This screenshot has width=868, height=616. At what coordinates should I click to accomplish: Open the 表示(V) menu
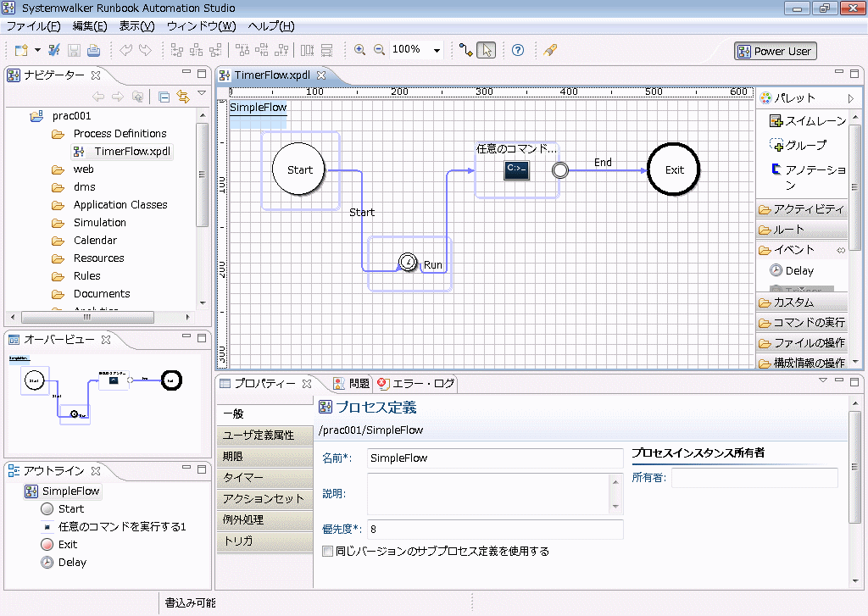point(136,26)
